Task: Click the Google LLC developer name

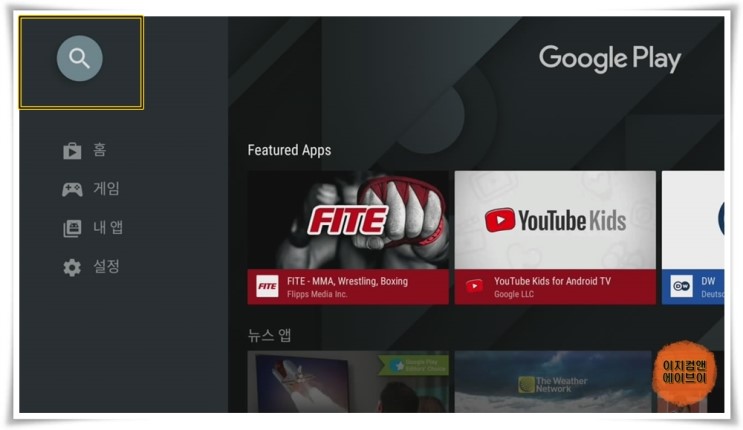Action: tap(514, 294)
